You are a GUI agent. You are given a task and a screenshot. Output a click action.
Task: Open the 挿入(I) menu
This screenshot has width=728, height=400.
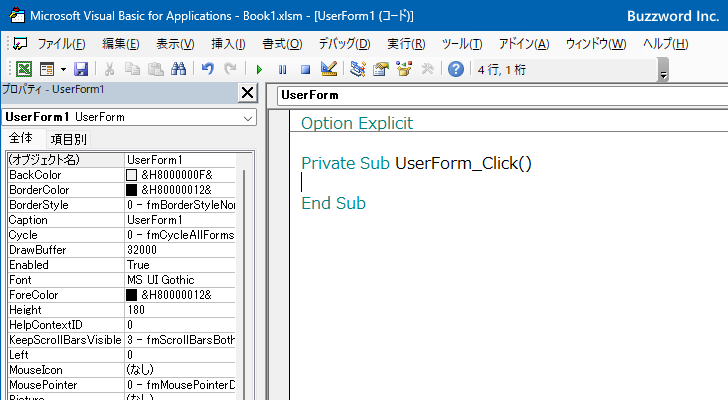pos(228,44)
